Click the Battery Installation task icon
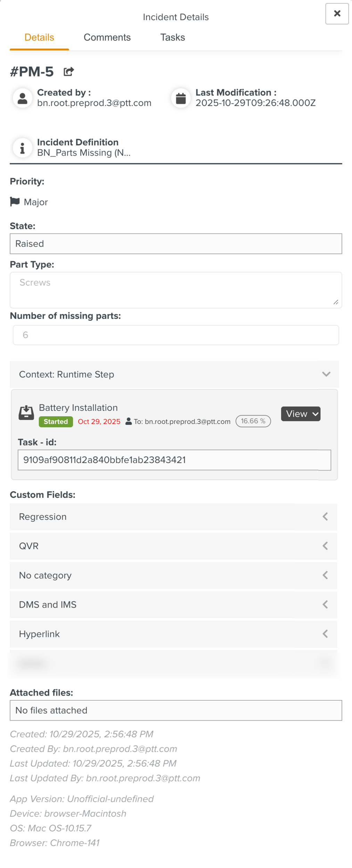 coord(26,412)
